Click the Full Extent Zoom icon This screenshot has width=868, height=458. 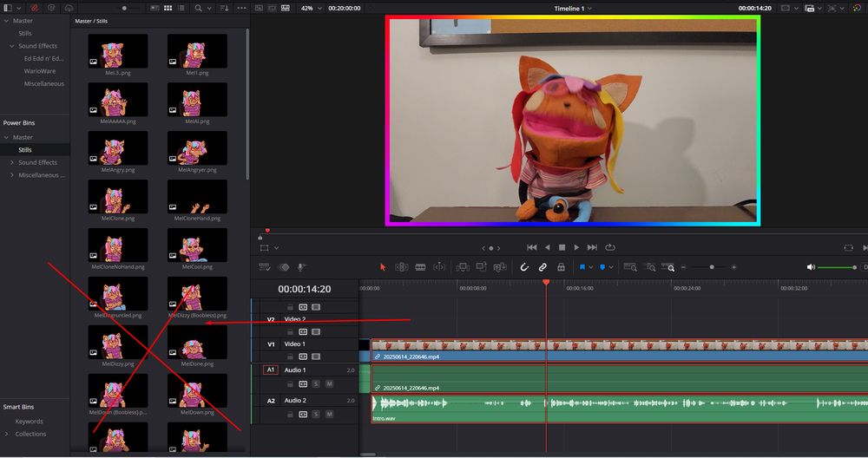(x=630, y=267)
